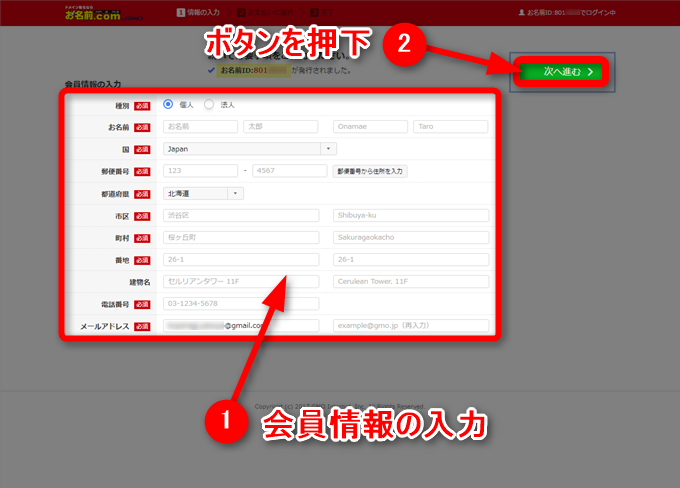Click the gmail.com email address field
The width and height of the screenshot is (680, 488).
click(x=241, y=326)
